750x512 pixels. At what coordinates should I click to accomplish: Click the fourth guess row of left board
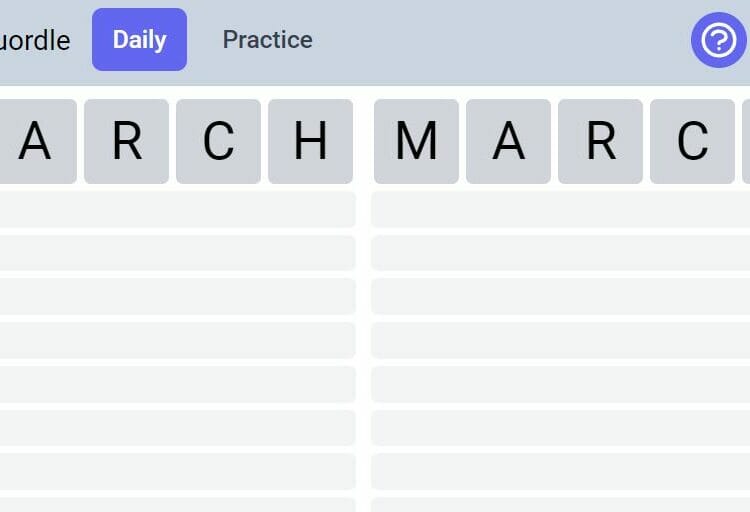pyautogui.click(x=177, y=297)
